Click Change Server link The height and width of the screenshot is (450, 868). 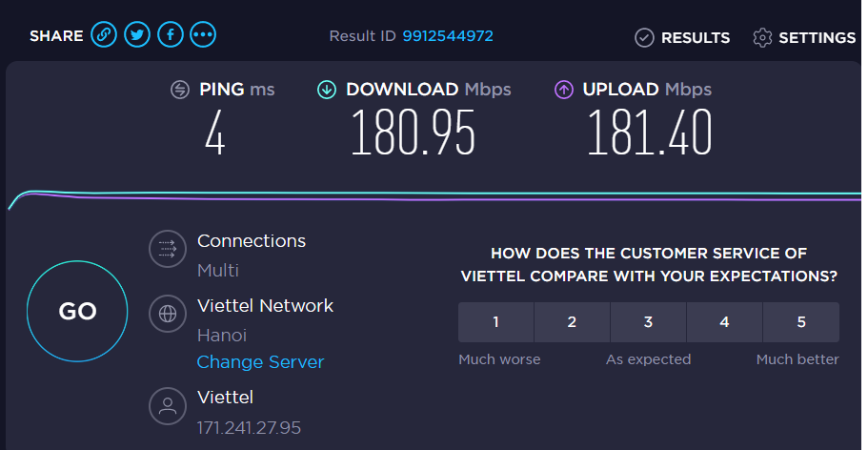point(261,362)
